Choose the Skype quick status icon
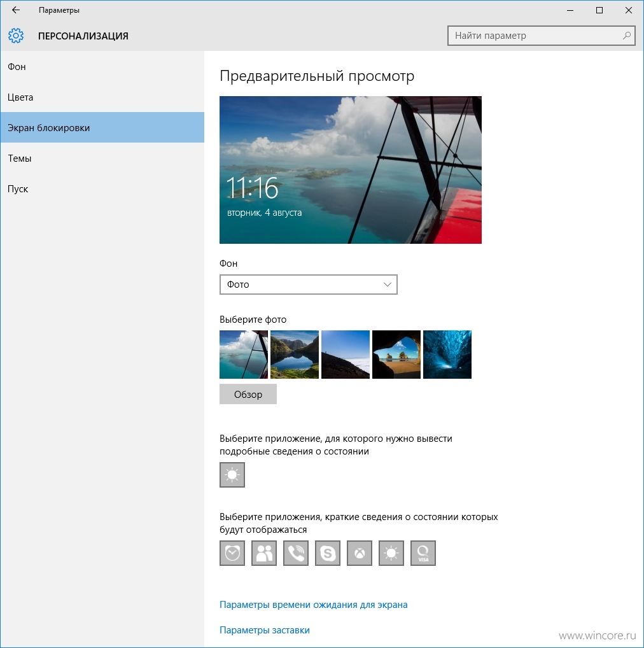Viewport: 644px width, 648px height. coord(328,553)
